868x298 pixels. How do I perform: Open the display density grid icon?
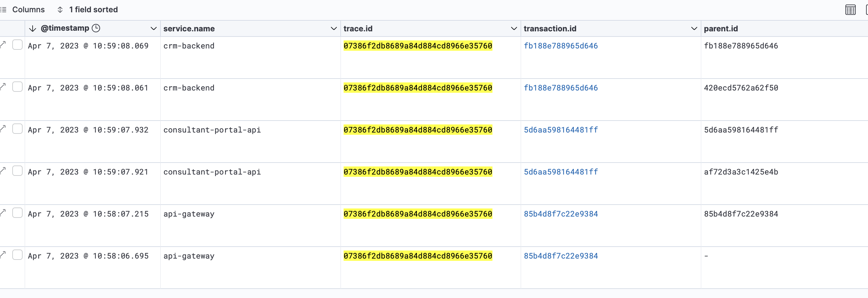[850, 10]
